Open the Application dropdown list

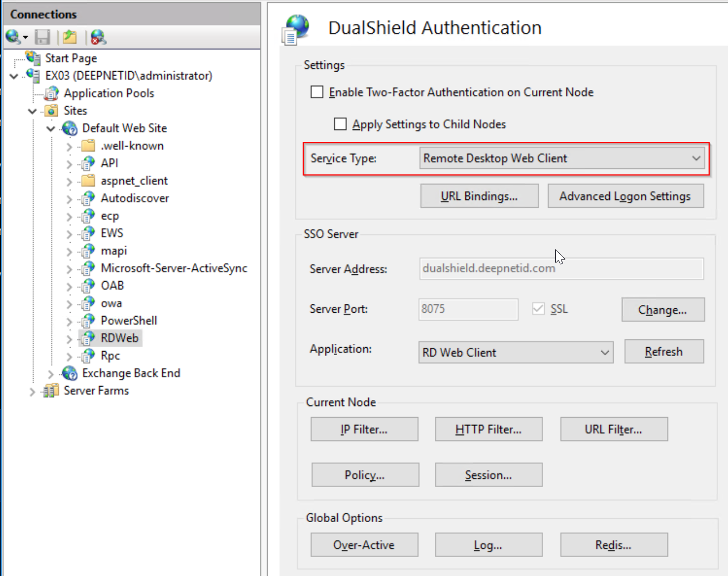click(516, 353)
